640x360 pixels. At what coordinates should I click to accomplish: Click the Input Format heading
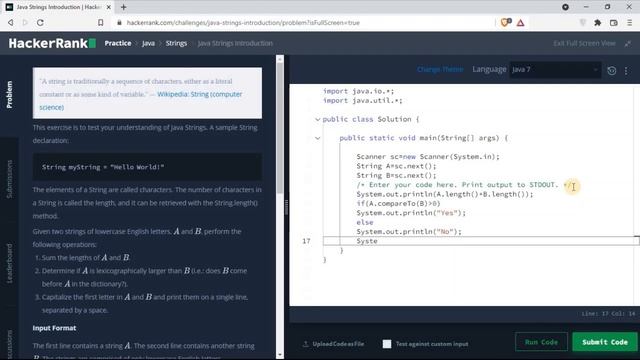[54, 328]
